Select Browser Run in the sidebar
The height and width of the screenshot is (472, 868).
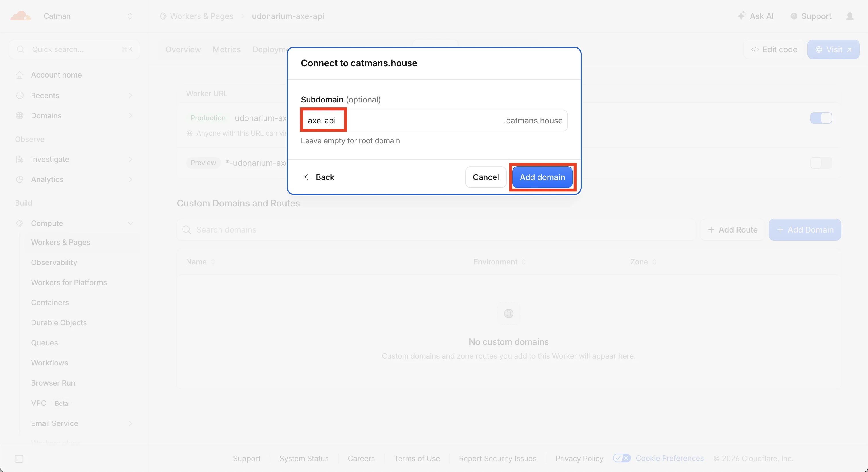[x=53, y=383]
